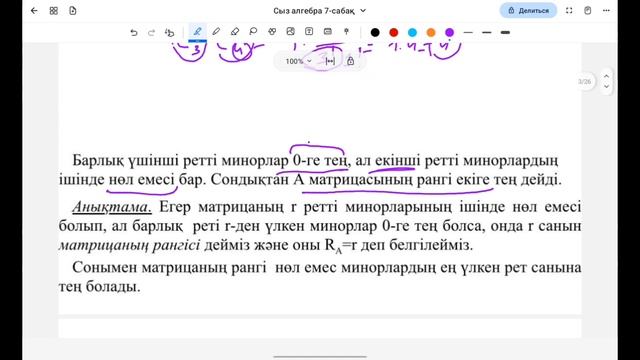Viewport: 640px width, 360px height.
Task: Select the thinnest stroke width
Action: 468,32
